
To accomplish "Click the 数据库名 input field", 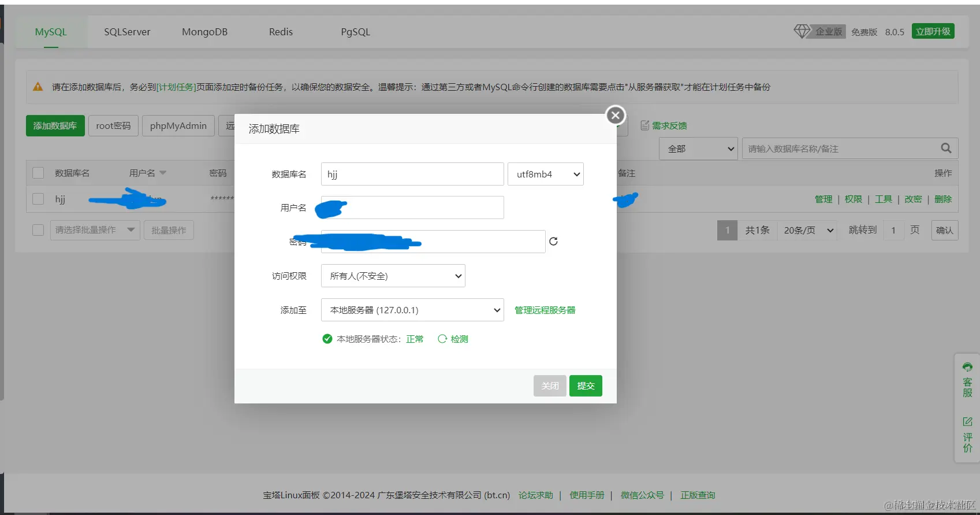I will (412, 174).
